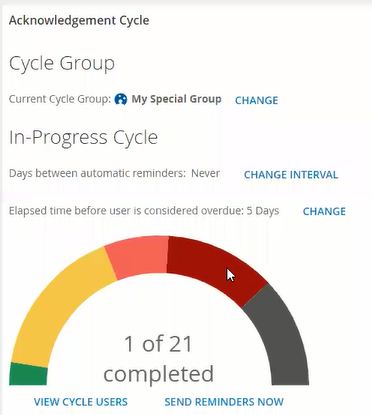Send reminders now
Viewport: 372px width, 415px height.
coord(224,402)
